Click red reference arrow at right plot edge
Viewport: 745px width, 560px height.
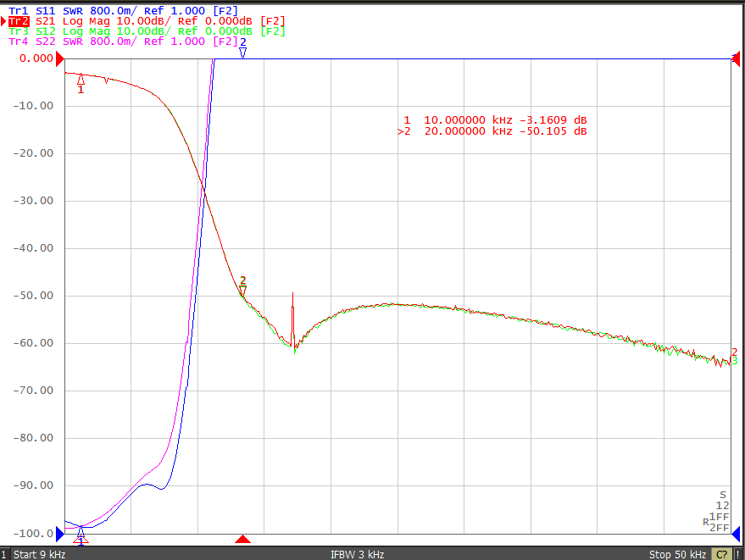(736, 59)
